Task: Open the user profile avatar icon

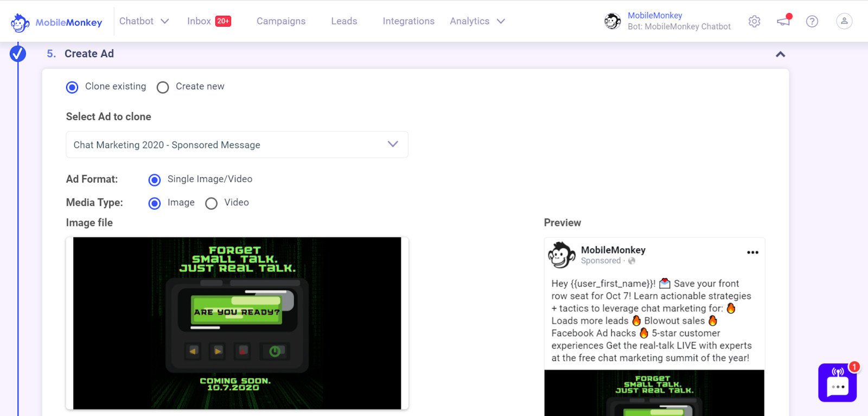Action: (844, 21)
